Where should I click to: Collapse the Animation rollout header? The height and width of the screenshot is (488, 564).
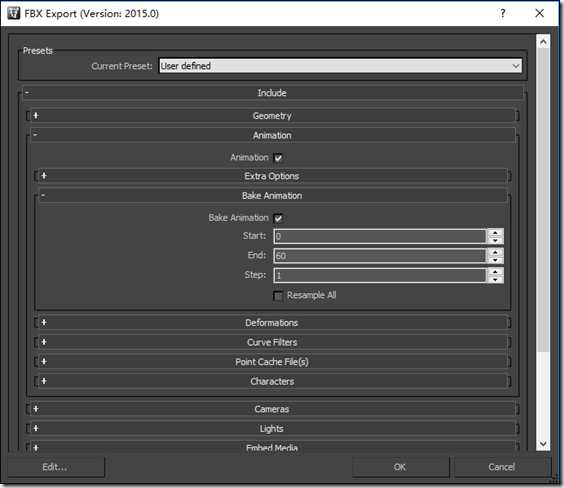pyautogui.click(x=273, y=135)
